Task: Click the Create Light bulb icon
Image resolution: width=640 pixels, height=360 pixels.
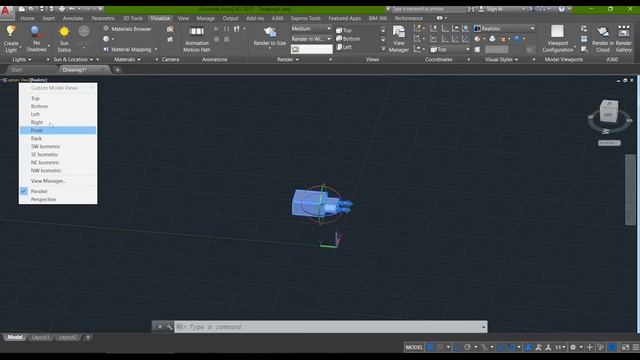Action: tap(11, 31)
